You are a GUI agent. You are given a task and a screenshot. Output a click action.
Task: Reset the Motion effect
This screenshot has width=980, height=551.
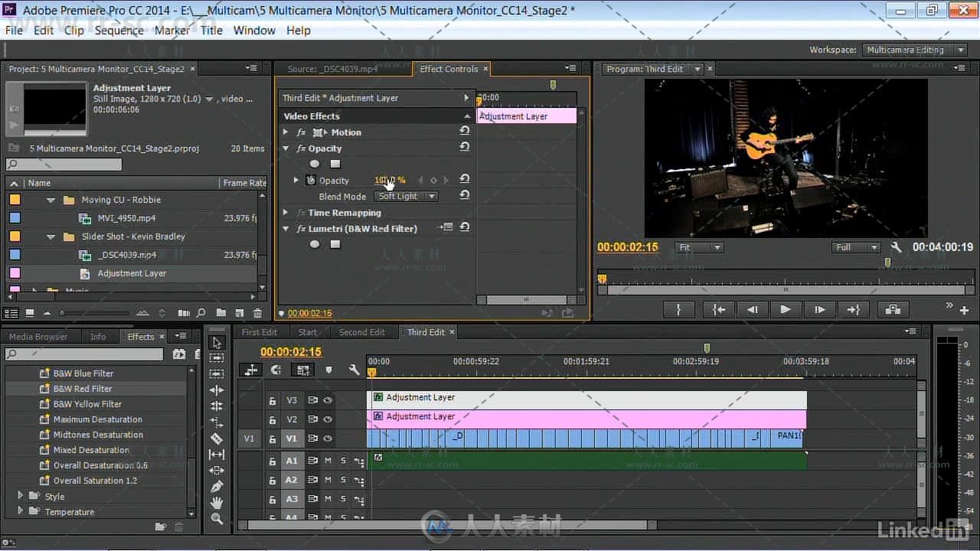coord(464,132)
